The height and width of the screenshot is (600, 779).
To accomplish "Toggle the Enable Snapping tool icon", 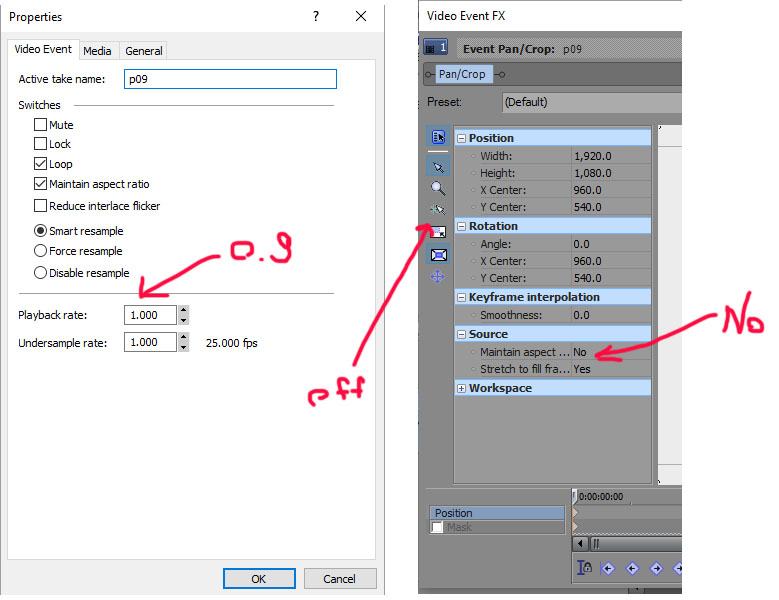I will (438, 210).
